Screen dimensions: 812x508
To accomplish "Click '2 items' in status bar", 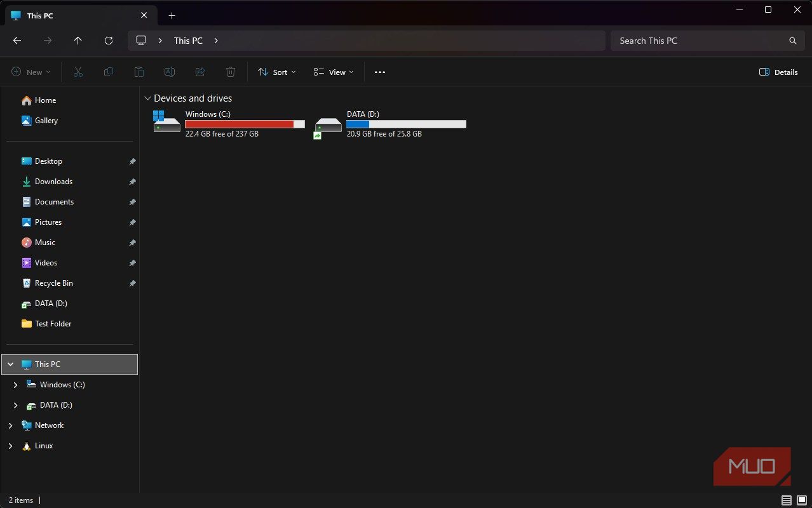I will click(x=21, y=500).
